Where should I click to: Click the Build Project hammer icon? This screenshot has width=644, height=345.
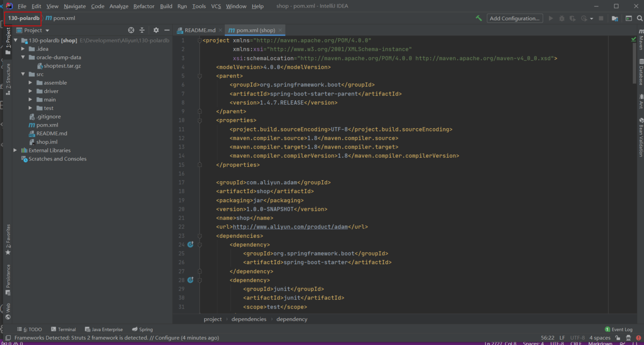[479, 18]
